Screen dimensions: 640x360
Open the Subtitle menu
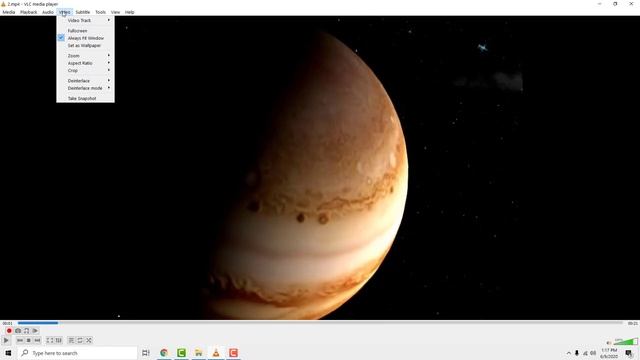coord(82,12)
